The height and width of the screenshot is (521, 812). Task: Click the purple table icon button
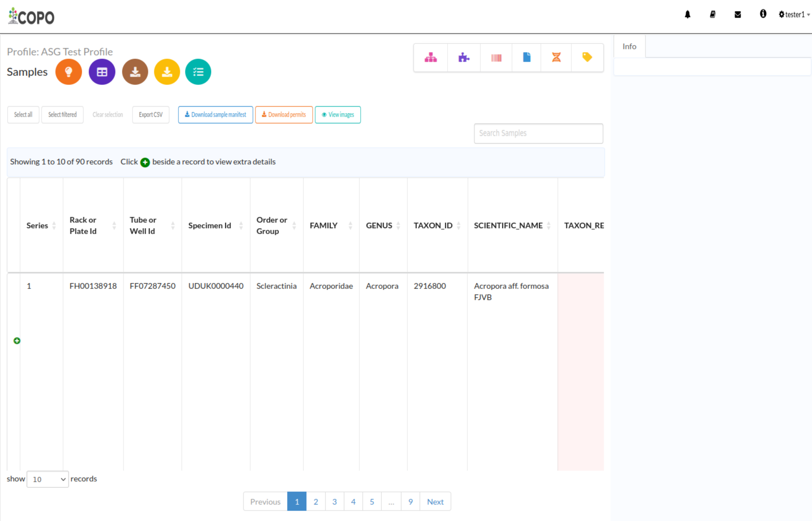tap(102, 72)
